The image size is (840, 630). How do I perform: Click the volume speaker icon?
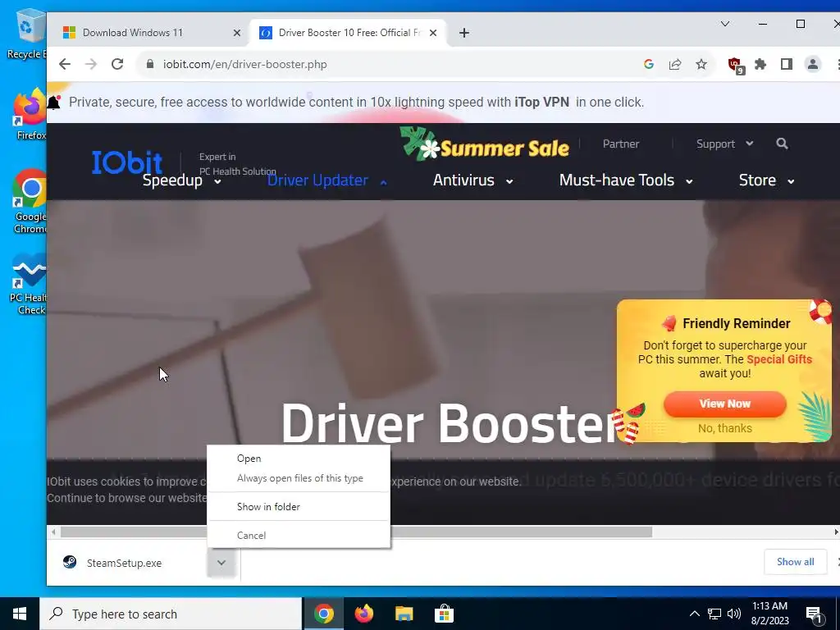coord(734,614)
